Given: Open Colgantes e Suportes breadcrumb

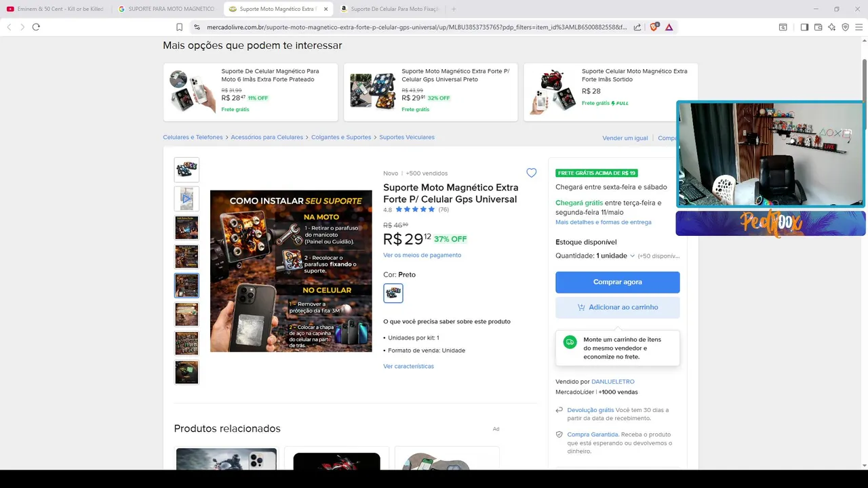Looking at the screenshot, I should pos(341,137).
